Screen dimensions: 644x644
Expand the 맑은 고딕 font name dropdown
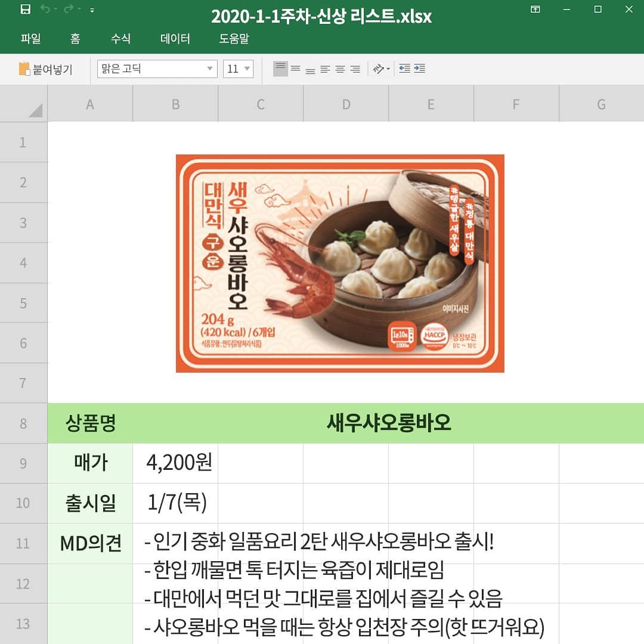tap(210, 69)
